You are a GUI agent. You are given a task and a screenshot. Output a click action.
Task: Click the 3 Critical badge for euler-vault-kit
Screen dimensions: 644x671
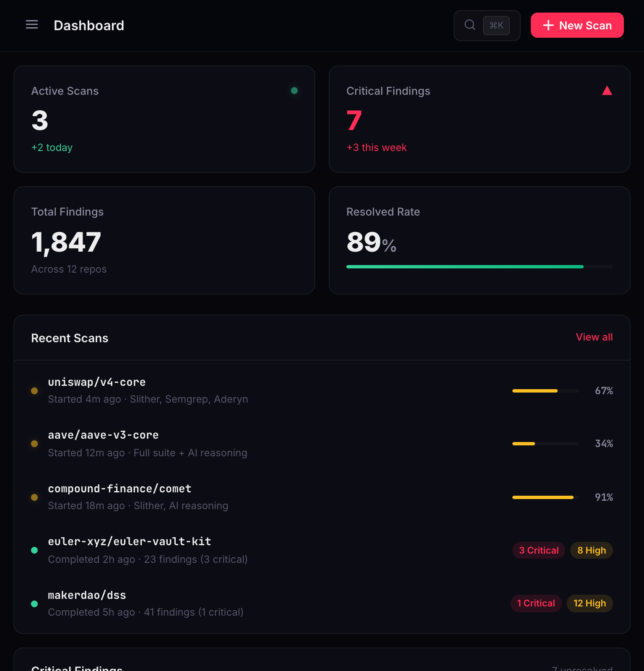coord(538,550)
